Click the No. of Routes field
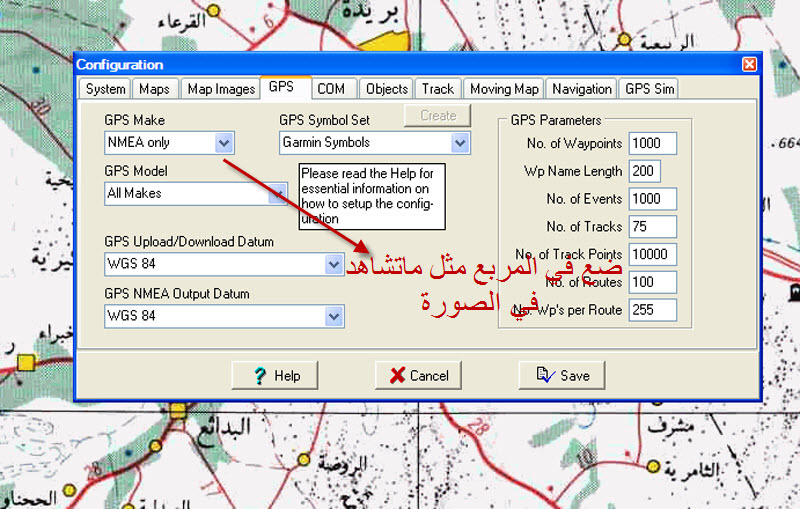 (x=653, y=282)
